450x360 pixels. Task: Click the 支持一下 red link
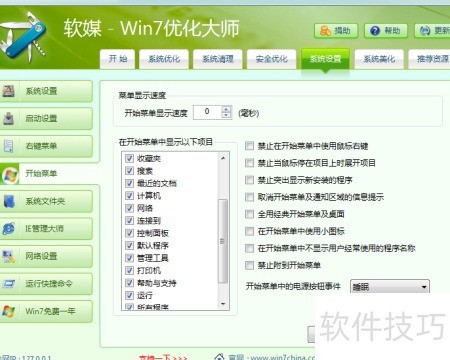click(x=163, y=357)
